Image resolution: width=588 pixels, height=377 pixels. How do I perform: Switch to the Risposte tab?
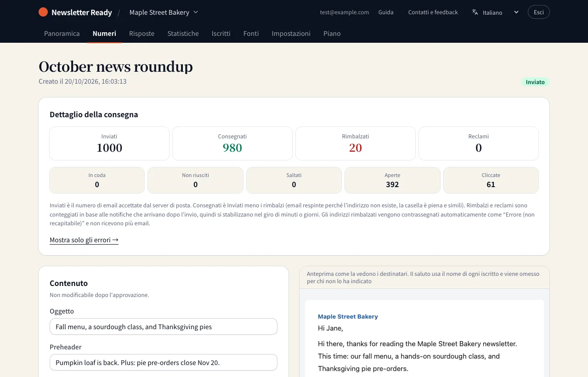[141, 34]
